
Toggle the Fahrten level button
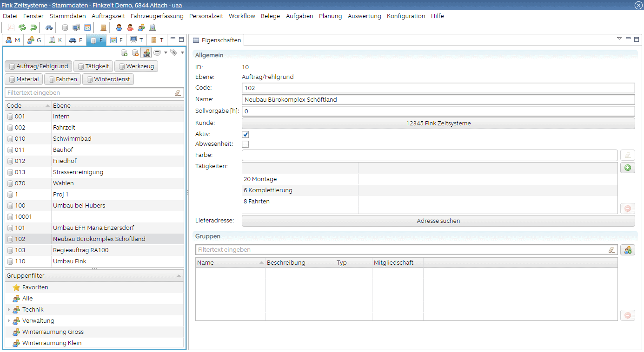(62, 79)
